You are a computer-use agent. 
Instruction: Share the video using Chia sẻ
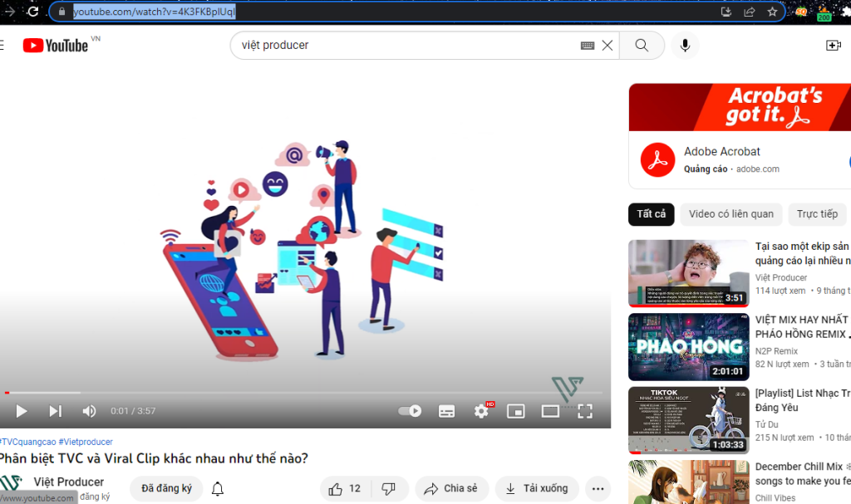click(x=451, y=489)
